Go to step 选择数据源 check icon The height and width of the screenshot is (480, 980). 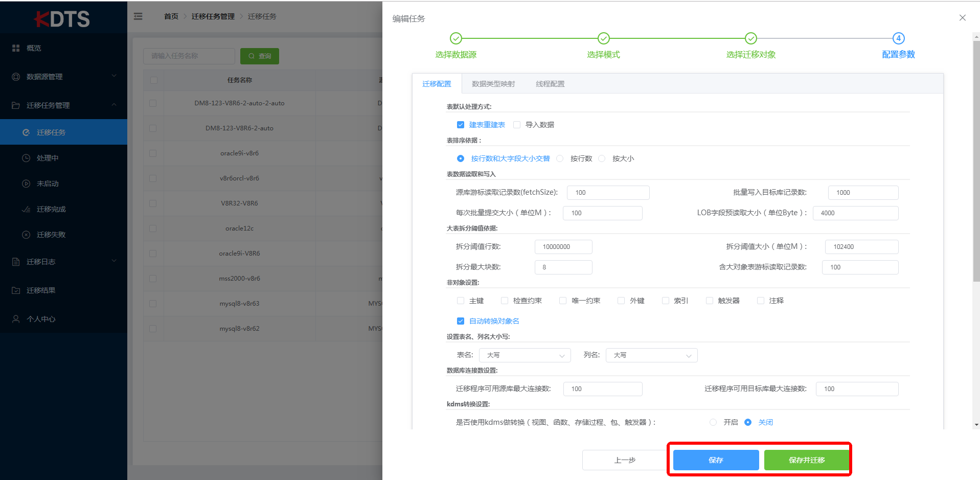[x=456, y=38]
